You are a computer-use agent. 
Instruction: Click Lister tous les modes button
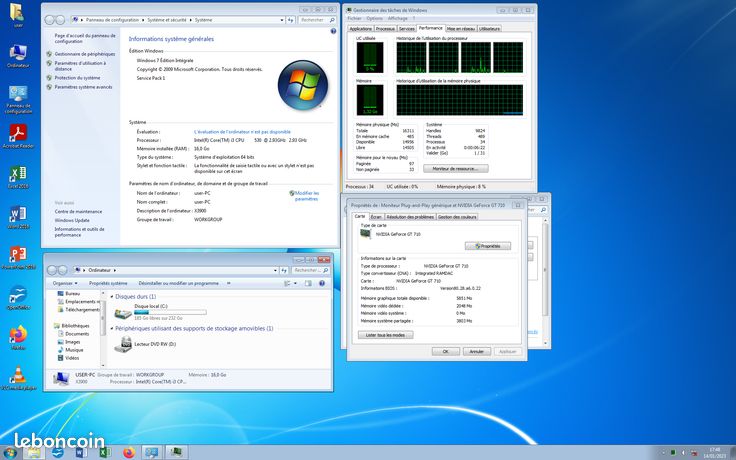[x=385, y=335]
